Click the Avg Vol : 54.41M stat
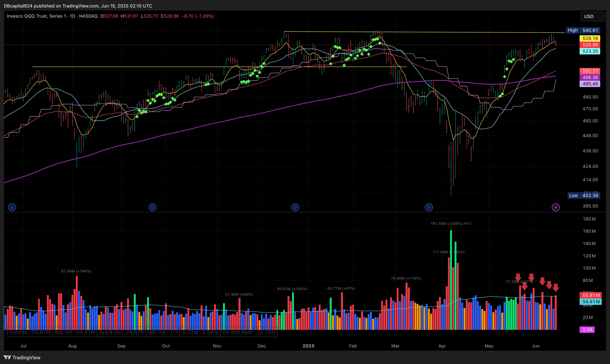Image resolution: width=610 pixels, height=364 pixels. pyautogui.click(x=75, y=332)
